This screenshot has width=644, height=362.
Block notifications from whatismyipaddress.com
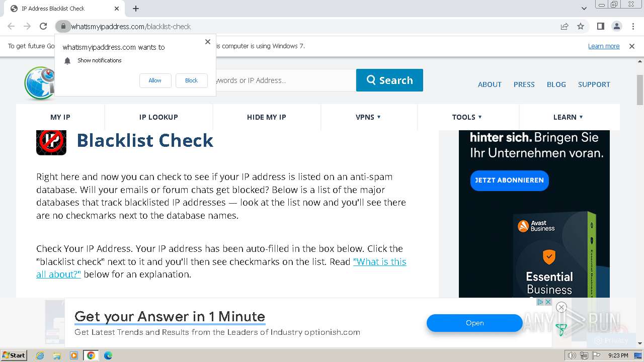pos(191,80)
